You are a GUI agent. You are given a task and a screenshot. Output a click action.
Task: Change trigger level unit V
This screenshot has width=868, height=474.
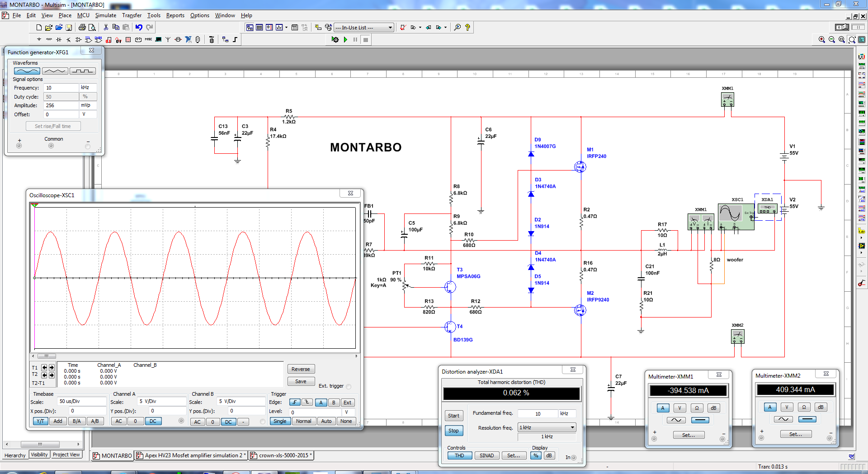pos(349,412)
